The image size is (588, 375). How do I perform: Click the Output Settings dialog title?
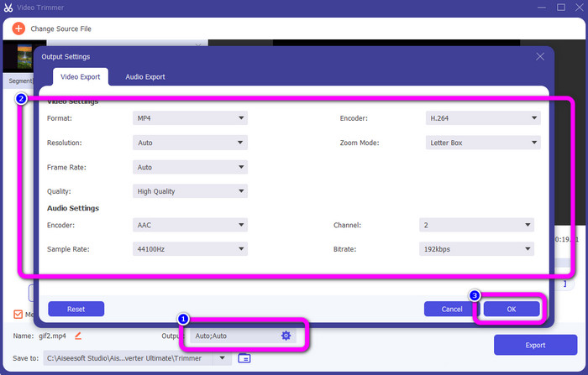[66, 56]
